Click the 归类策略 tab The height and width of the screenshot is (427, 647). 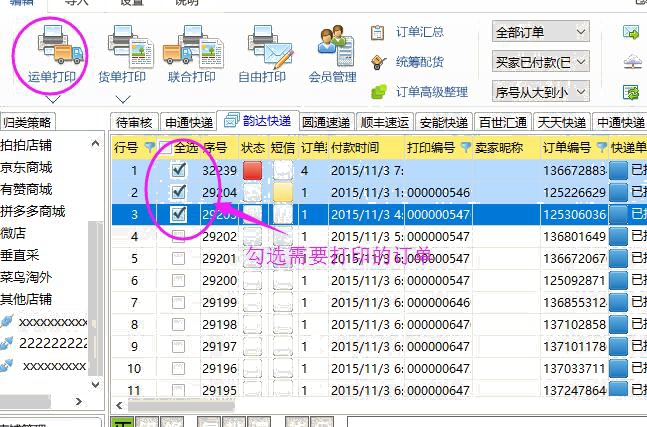[x=27, y=123]
